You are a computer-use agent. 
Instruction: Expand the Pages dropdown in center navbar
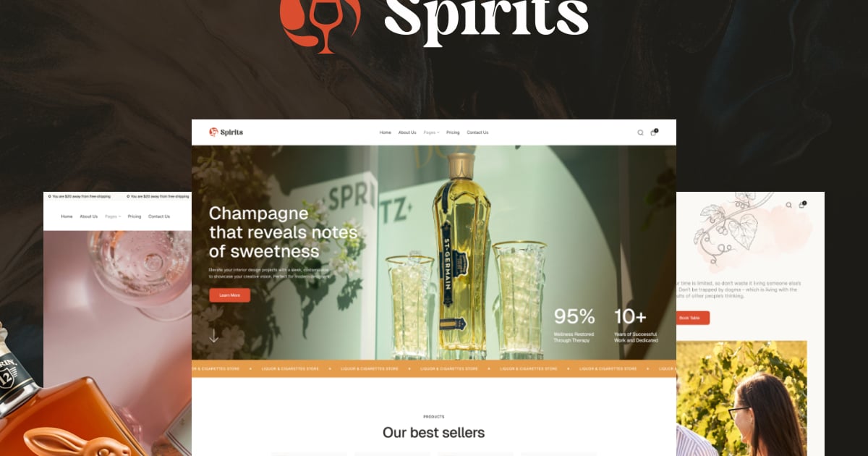[431, 132]
